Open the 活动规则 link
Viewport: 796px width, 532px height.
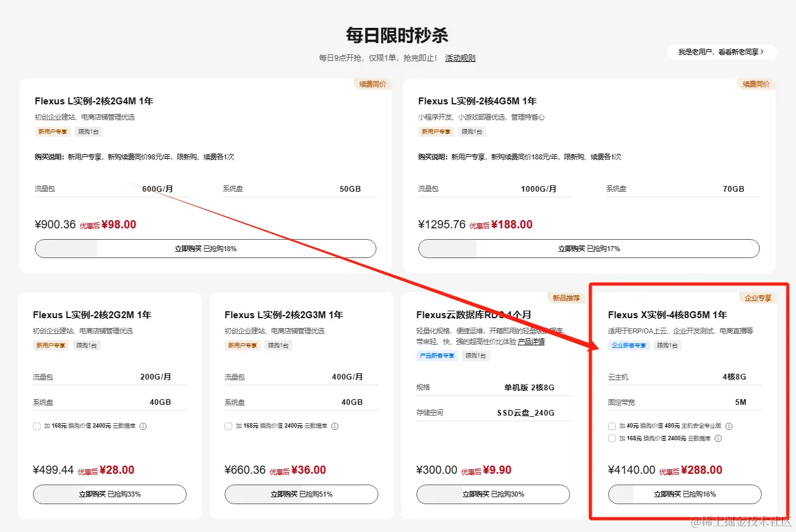click(x=460, y=58)
